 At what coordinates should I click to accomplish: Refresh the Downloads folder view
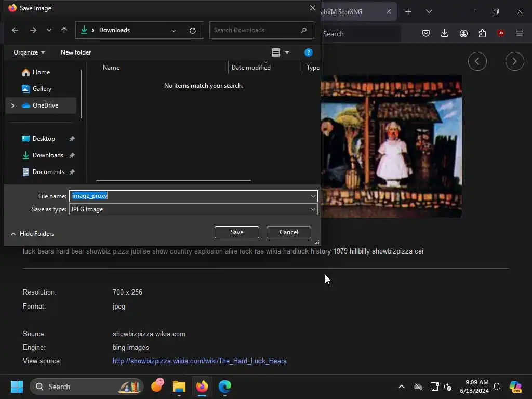193,31
